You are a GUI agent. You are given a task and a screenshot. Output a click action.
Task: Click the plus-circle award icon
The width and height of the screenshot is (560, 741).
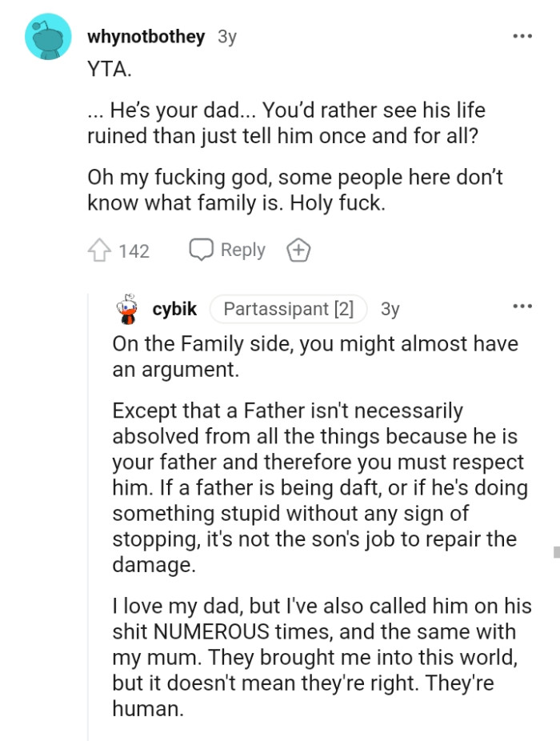pyautogui.click(x=298, y=250)
